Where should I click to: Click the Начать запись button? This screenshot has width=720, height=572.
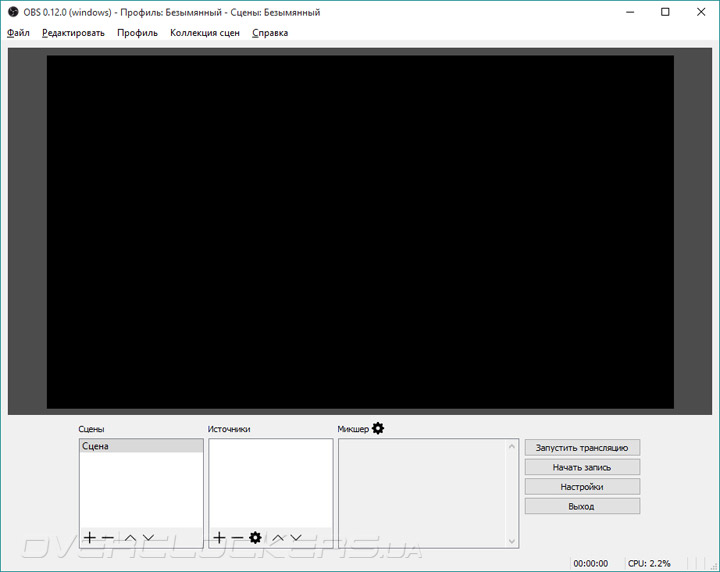pyautogui.click(x=582, y=467)
